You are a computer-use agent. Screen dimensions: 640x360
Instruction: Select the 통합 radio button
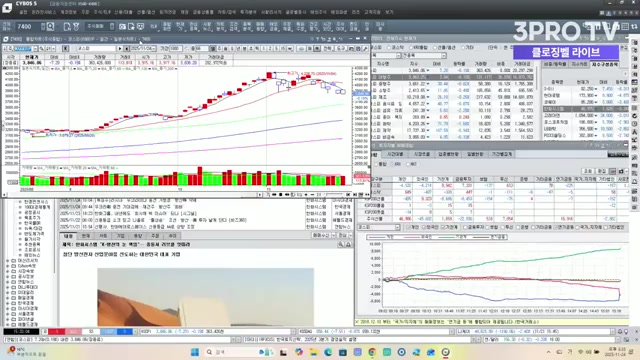pyautogui.click(x=377, y=164)
